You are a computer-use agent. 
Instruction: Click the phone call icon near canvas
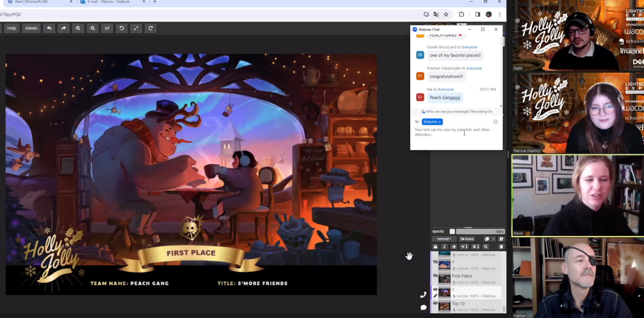pos(423,295)
